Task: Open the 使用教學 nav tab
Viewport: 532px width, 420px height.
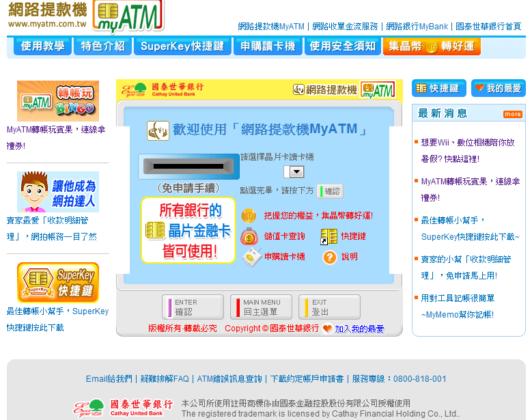Action: coord(43,46)
